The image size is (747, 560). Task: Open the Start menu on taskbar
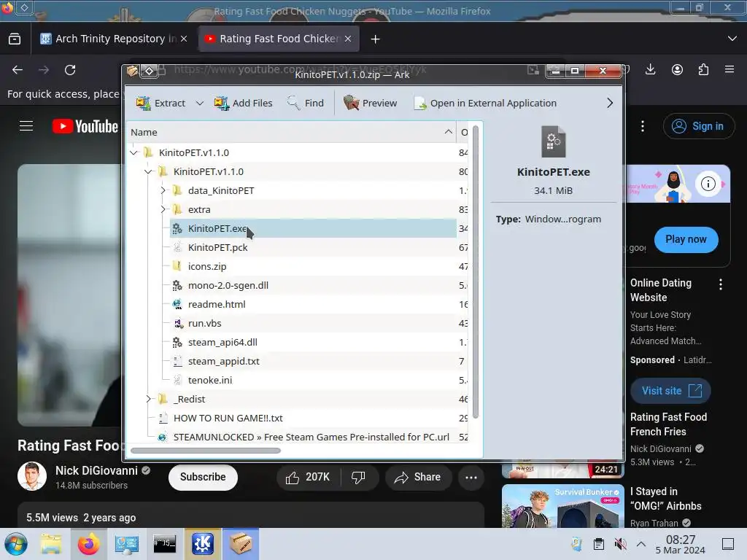(x=16, y=544)
